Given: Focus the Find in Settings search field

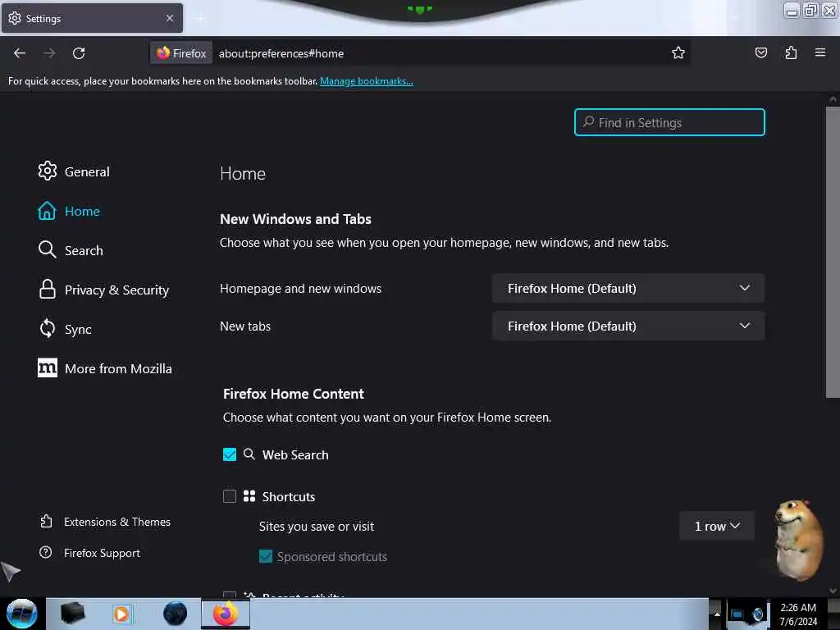Looking at the screenshot, I should (x=669, y=123).
